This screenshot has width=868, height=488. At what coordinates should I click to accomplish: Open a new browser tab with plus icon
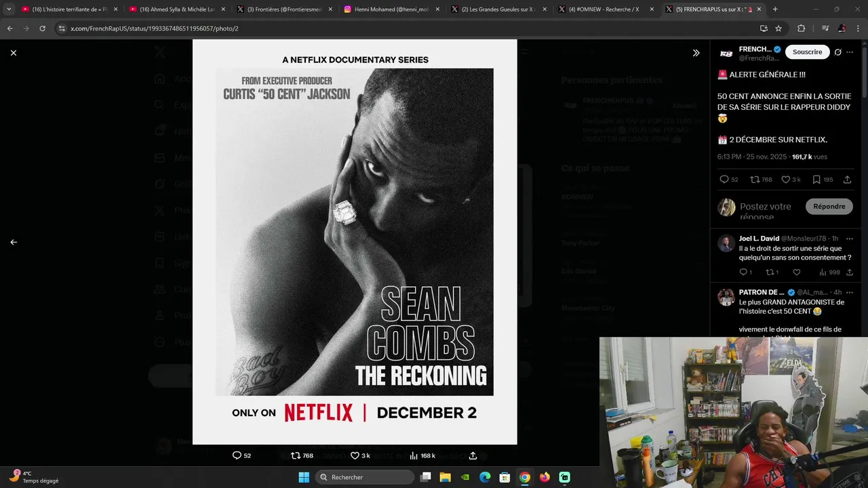pos(775,9)
